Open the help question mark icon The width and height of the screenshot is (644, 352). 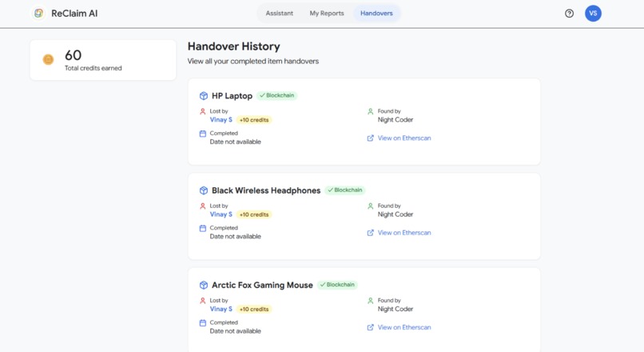(x=569, y=14)
